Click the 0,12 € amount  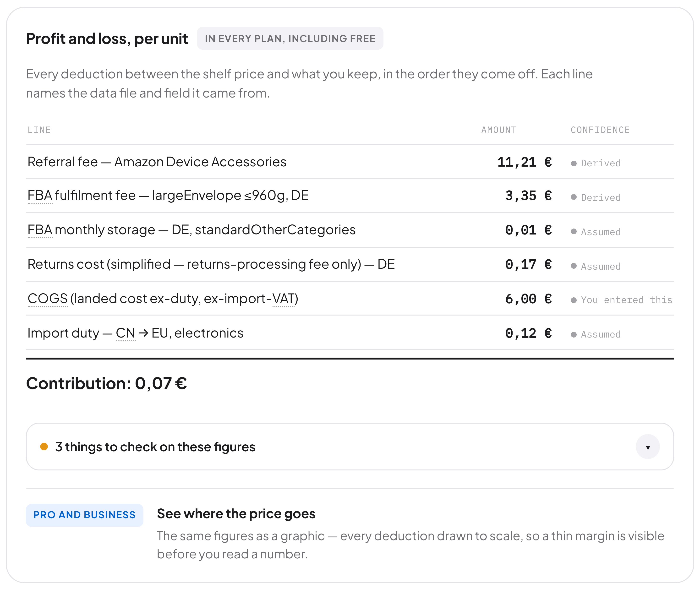[528, 333]
